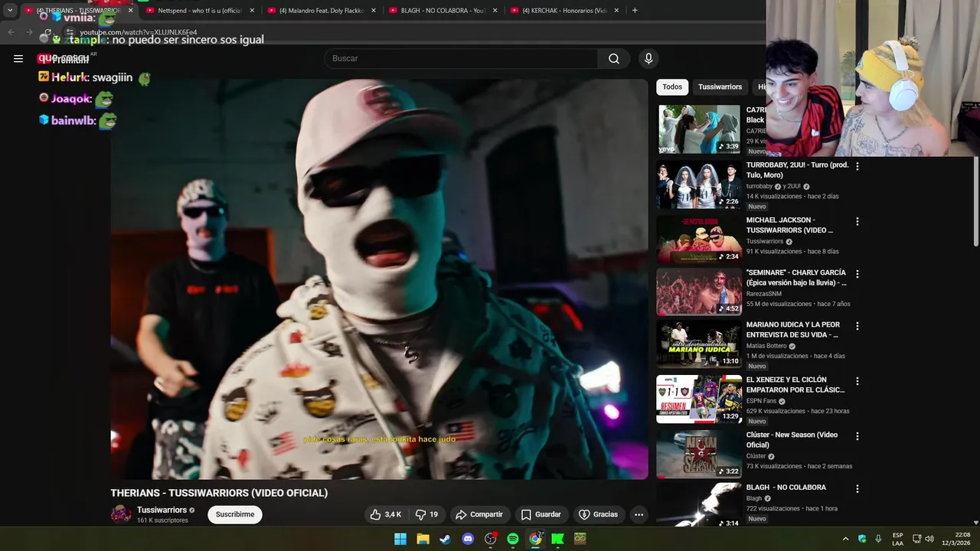Click the Matías Bottero channel name
980x551 pixels.
click(x=766, y=346)
